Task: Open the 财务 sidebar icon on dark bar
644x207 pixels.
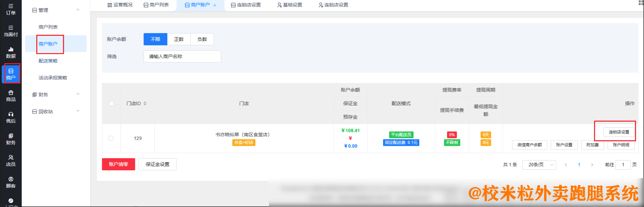Action: tap(11, 139)
